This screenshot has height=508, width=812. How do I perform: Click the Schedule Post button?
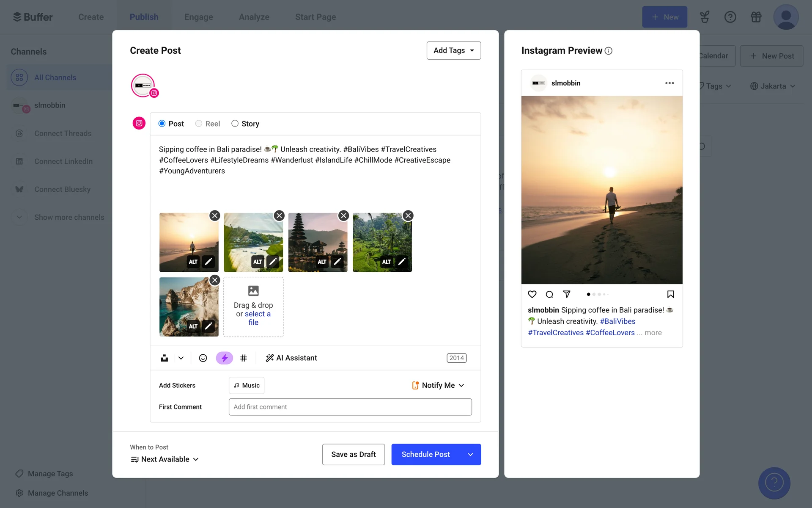click(425, 454)
